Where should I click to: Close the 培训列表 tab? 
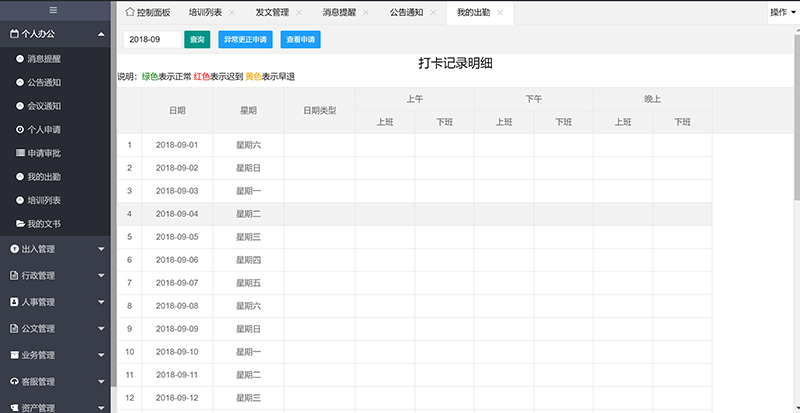232,13
